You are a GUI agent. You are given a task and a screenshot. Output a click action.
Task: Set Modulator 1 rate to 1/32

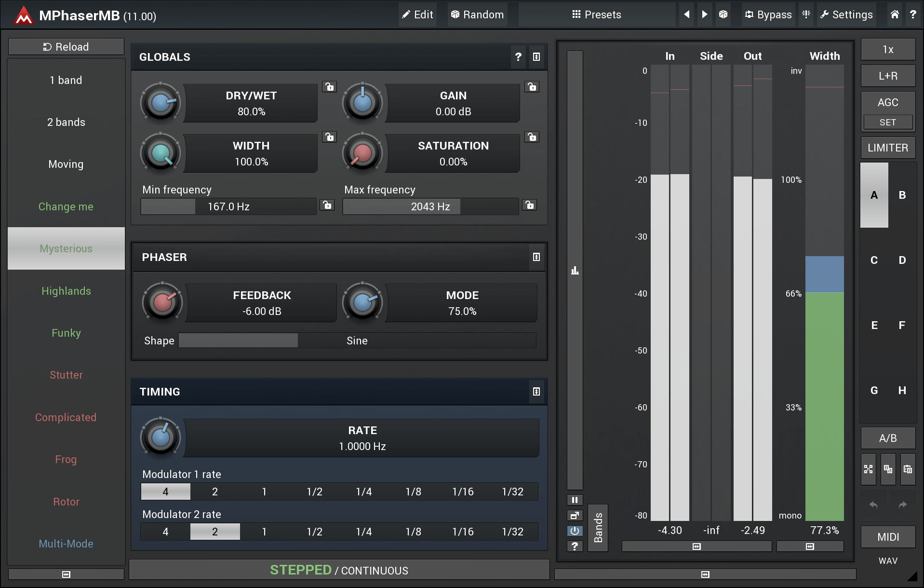[513, 492]
